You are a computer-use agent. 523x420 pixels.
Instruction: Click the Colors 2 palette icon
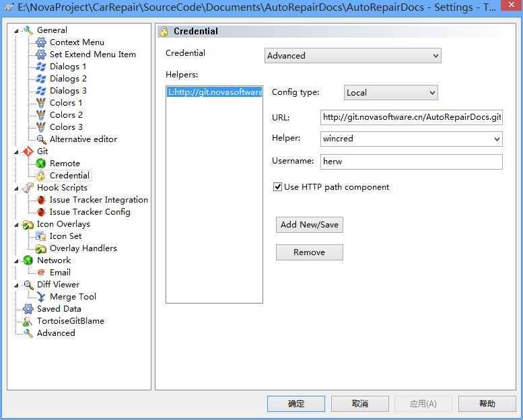point(40,114)
